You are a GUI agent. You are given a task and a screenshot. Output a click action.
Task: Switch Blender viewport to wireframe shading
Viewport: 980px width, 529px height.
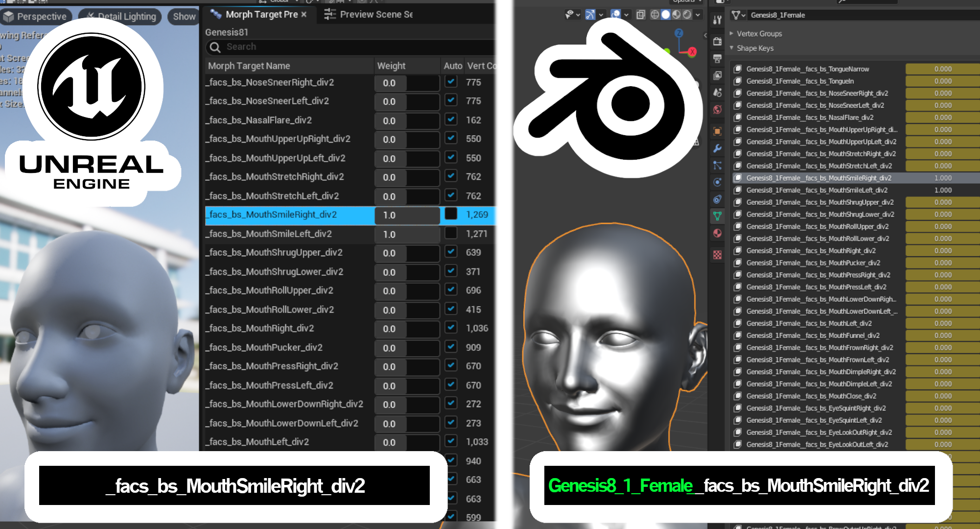655,15
